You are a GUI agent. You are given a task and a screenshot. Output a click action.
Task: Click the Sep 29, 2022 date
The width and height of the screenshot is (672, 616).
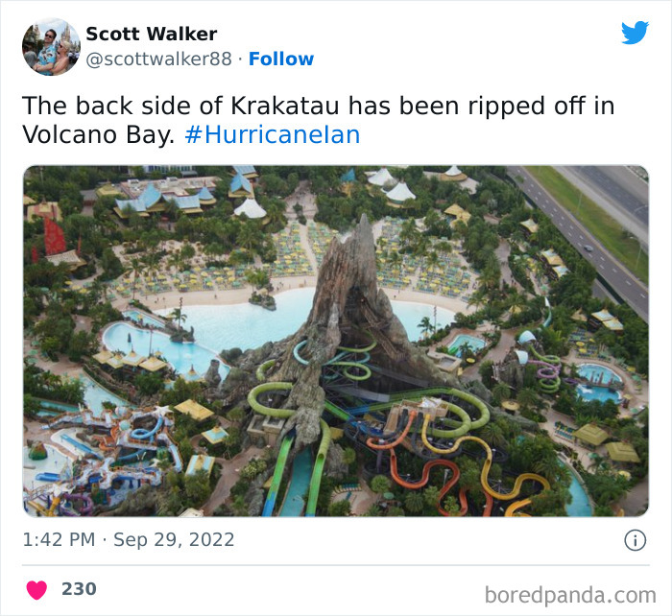pos(174,540)
